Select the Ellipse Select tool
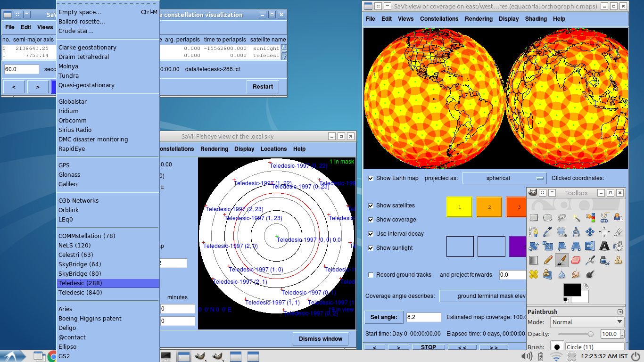This screenshot has height=362, width=644. [x=547, y=218]
